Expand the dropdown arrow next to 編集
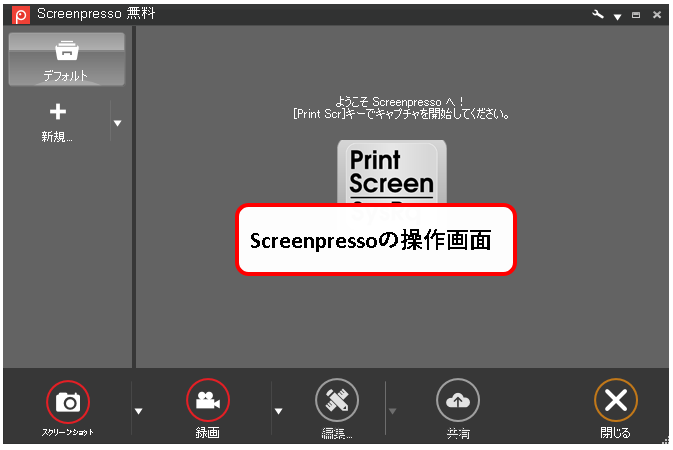This screenshot has width=673, height=450. coord(392,411)
